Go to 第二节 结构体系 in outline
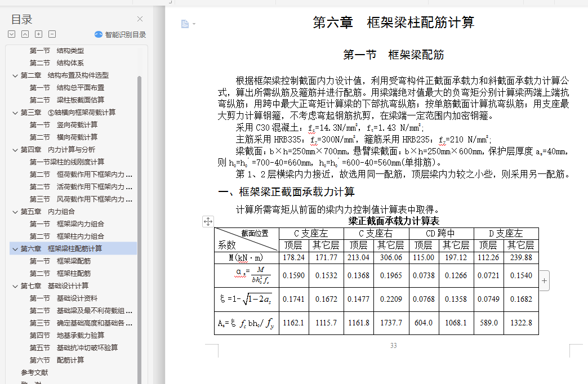The width and height of the screenshot is (588, 384). (x=57, y=63)
